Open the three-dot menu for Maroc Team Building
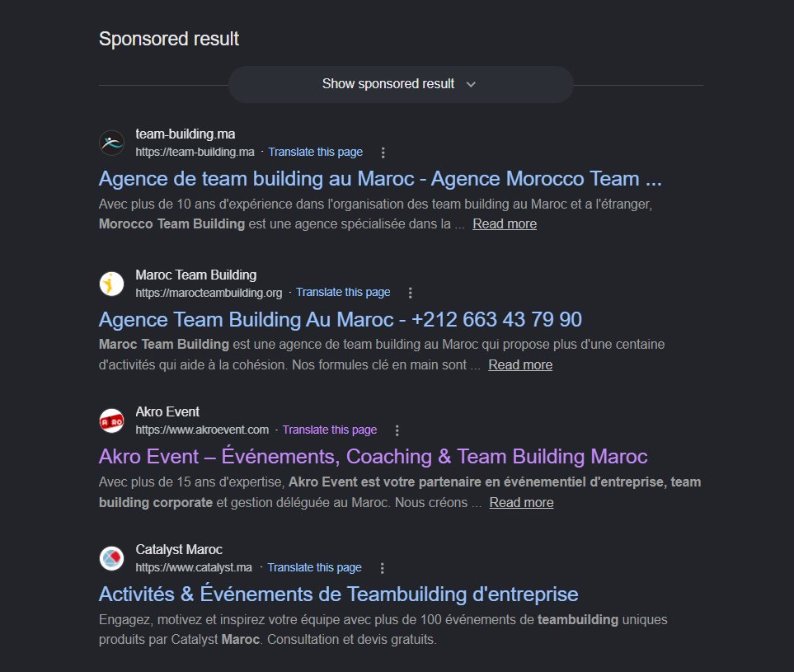This screenshot has width=794, height=672. (410, 292)
